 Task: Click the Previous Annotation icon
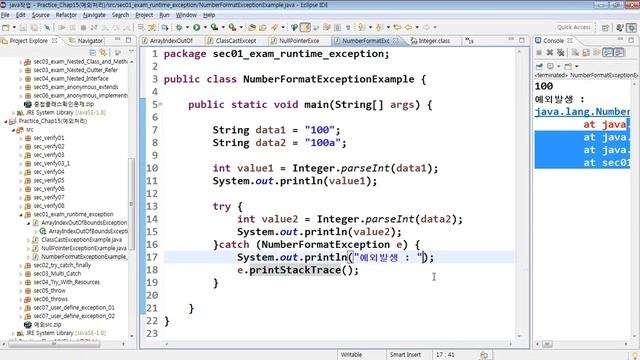pos(380,27)
